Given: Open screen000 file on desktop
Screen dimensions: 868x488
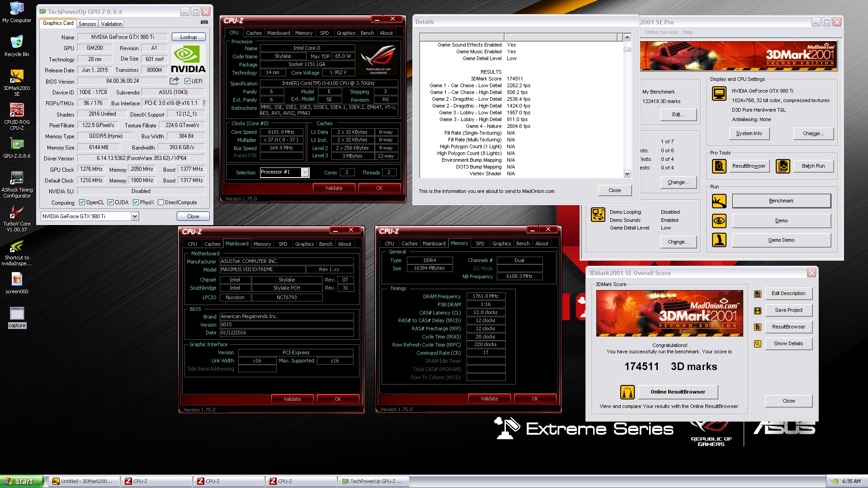Looking at the screenshot, I should [17, 284].
